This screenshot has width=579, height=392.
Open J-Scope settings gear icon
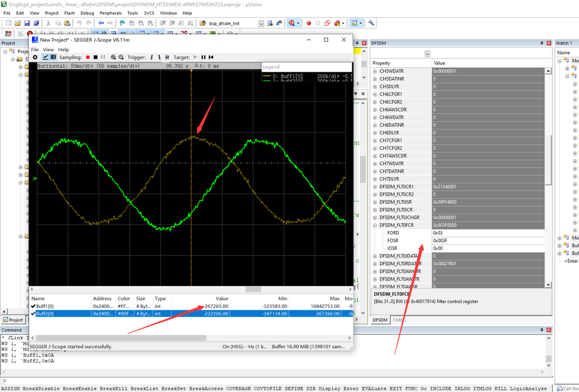click(35, 57)
